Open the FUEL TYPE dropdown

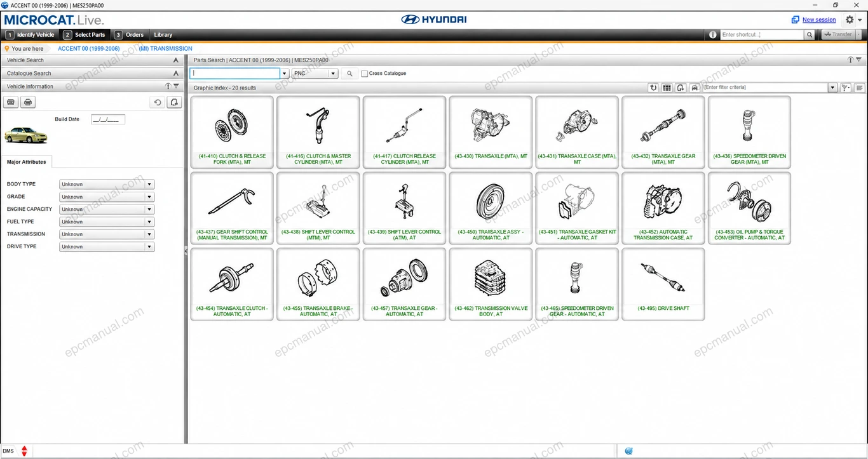[107, 222]
